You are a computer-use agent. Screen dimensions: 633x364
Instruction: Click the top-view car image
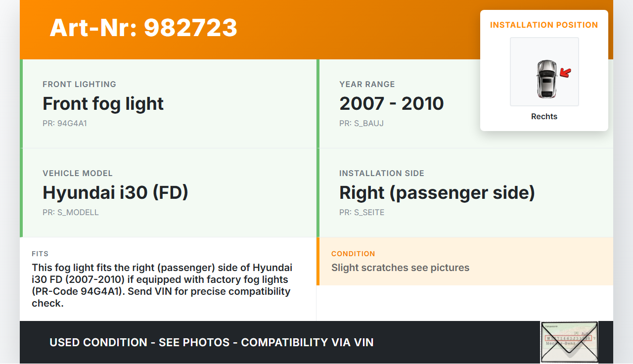tap(546, 79)
